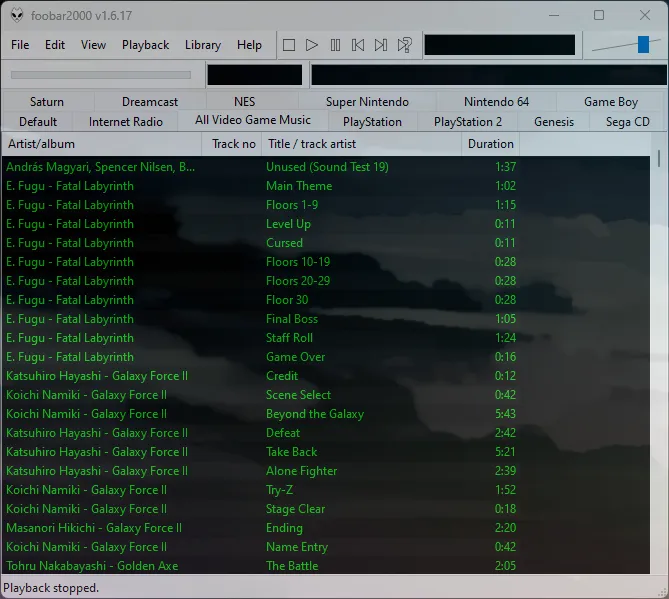This screenshot has height=599, width=669.
Task: Select the Game Boy playlist tab
Action: tap(611, 102)
